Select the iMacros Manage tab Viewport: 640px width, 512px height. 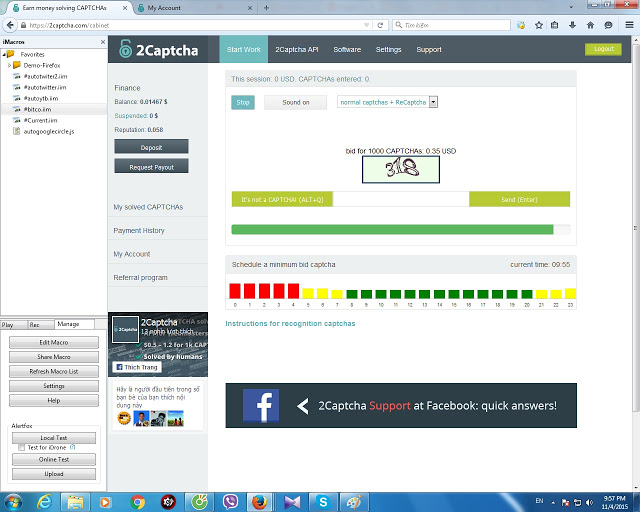coord(74,324)
